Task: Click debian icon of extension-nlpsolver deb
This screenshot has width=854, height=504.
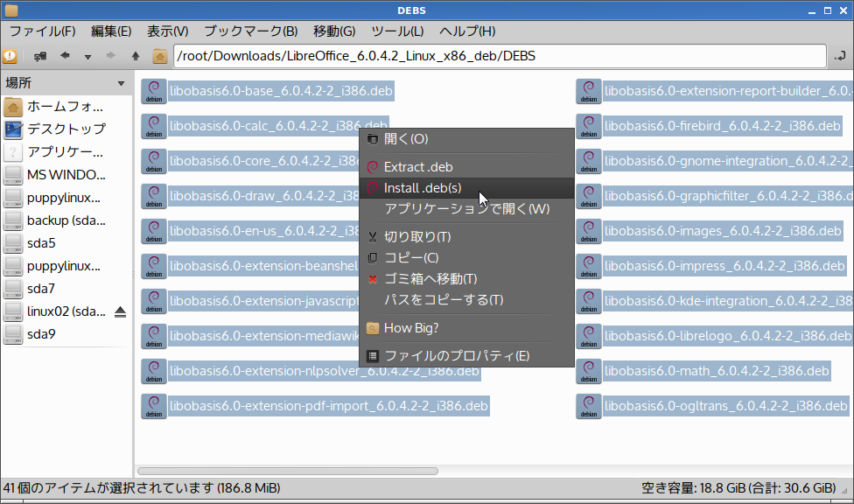Action: point(154,371)
